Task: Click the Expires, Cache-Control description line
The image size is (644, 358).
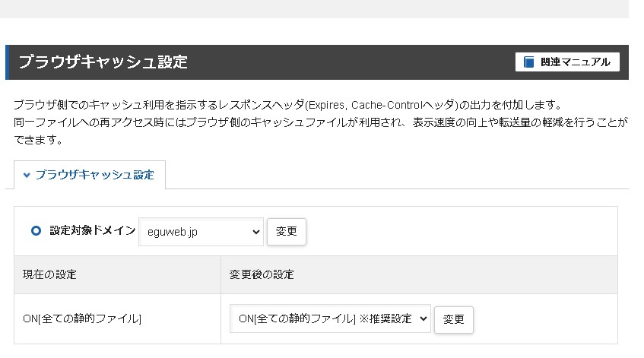Action: [289, 104]
